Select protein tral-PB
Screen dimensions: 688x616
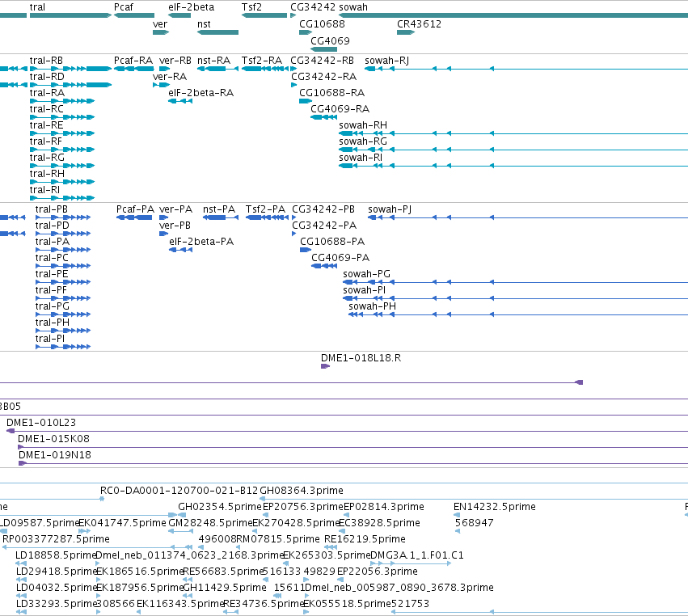[x=51, y=209]
